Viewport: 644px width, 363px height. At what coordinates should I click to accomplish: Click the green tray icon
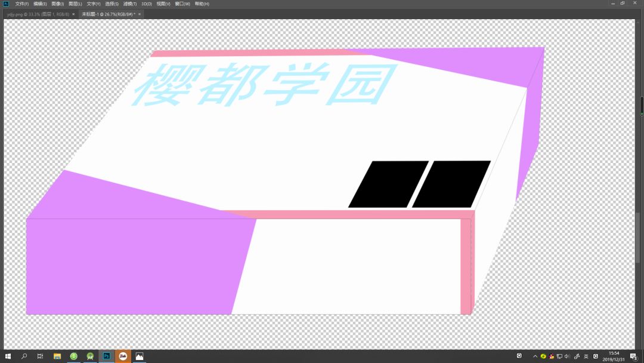pos(543,356)
